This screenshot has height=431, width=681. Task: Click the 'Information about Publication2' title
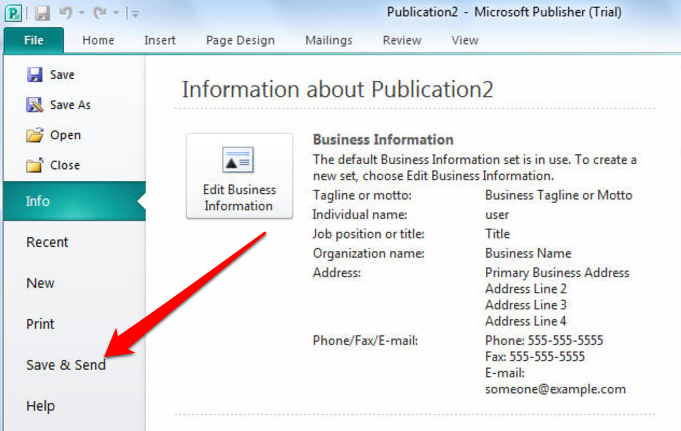click(337, 90)
